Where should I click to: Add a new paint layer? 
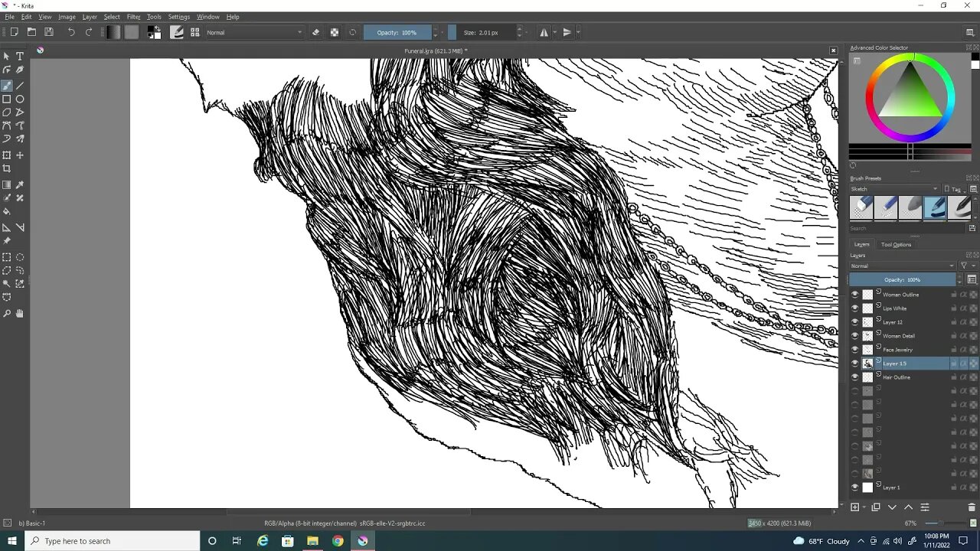click(855, 507)
